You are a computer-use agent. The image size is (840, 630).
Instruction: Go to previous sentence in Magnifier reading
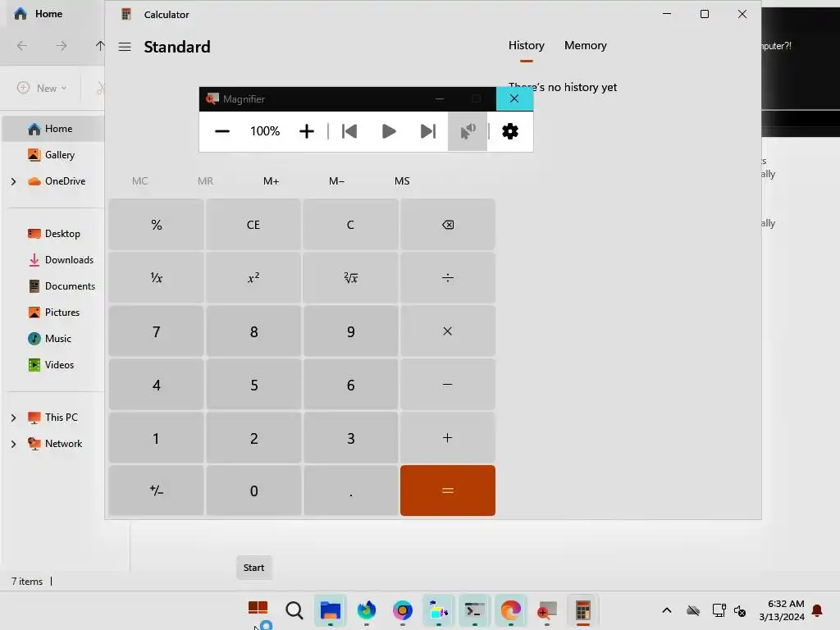click(349, 131)
